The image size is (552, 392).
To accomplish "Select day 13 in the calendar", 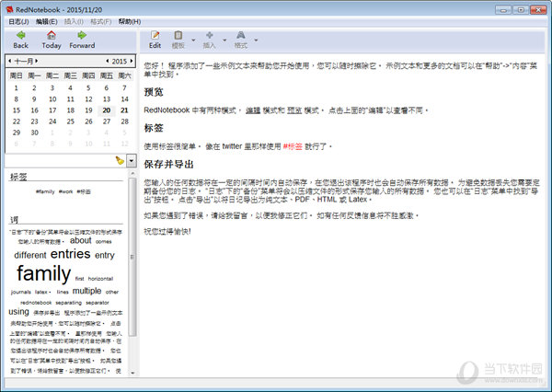I will pos(107,99).
